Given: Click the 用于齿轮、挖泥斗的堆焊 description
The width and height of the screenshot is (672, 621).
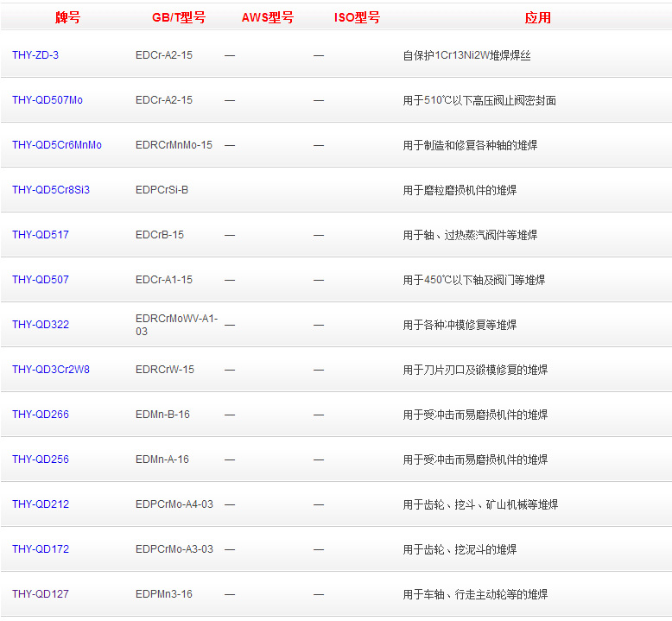Looking at the screenshot, I should click(460, 550).
